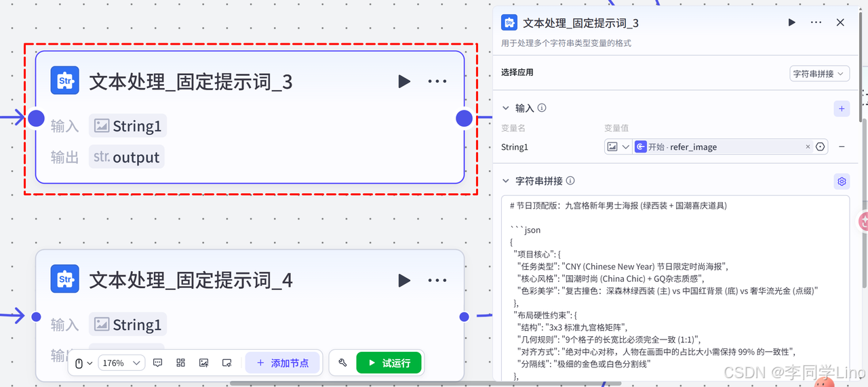This screenshot has height=387, width=868.
Task: Open the 176% zoom level dropdown
Action: 121,363
